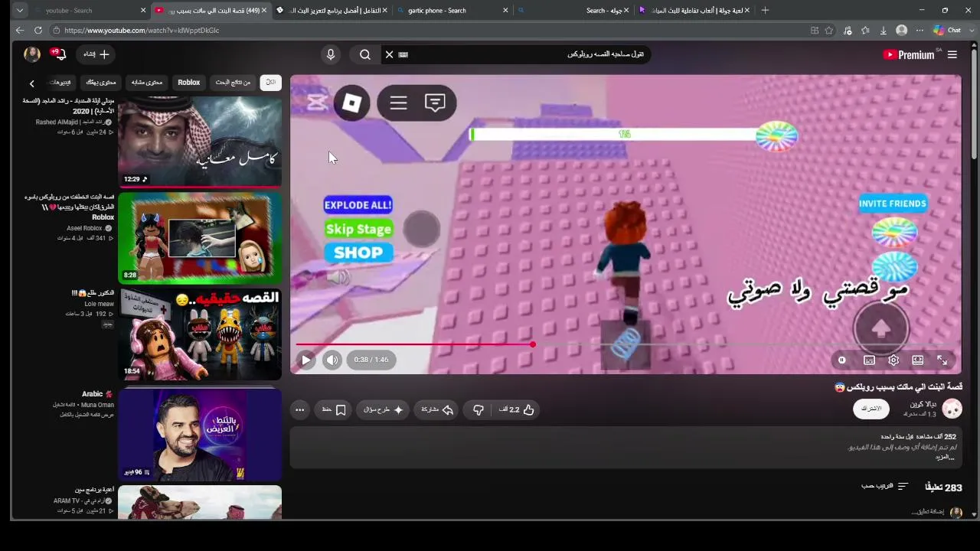
Task: Open the browser tab list dropdown
Action: click(x=20, y=11)
